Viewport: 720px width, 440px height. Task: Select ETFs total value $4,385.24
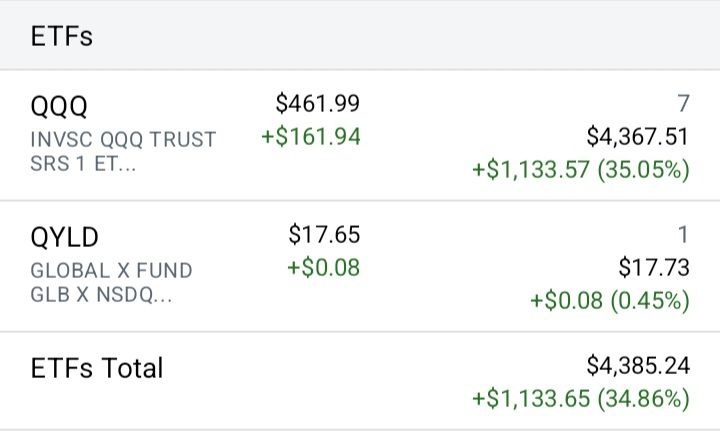click(x=638, y=366)
